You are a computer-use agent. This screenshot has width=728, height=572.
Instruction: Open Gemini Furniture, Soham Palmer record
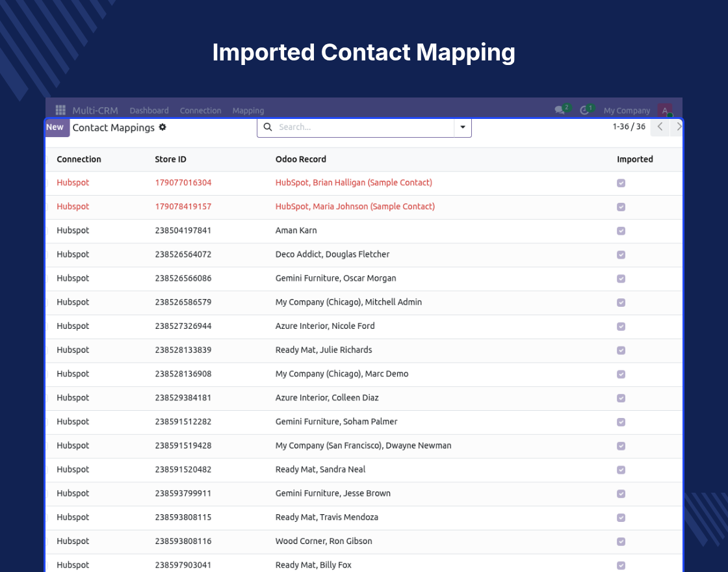coord(336,422)
